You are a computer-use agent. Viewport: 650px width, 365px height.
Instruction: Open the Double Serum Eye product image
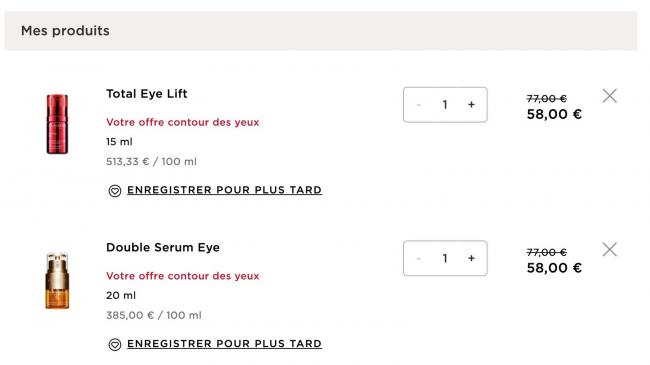(x=57, y=280)
